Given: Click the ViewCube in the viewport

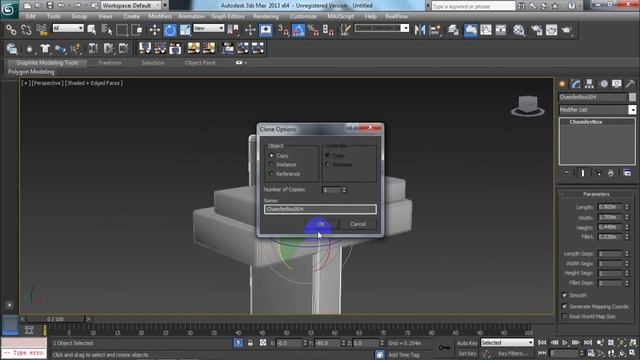Looking at the screenshot, I should pos(528,105).
